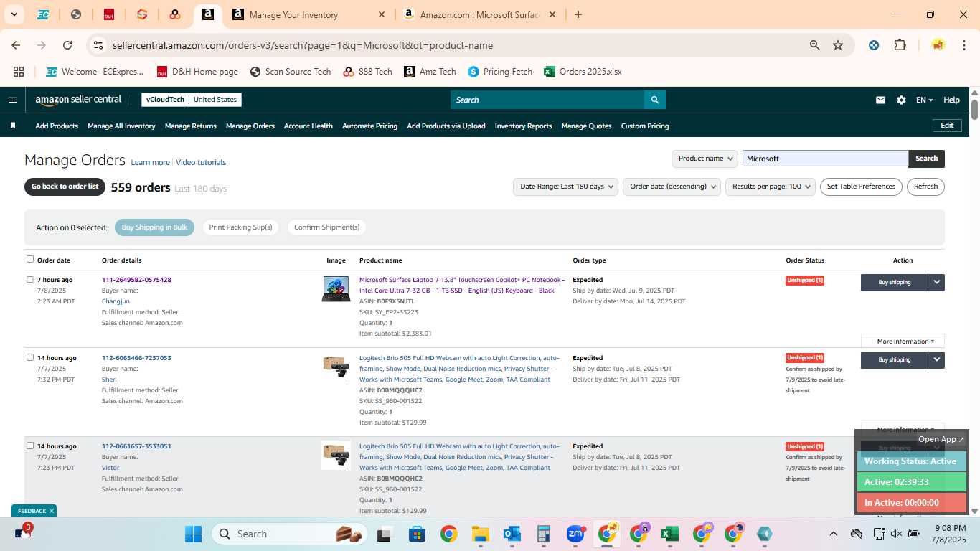Viewport: 980px width, 551px height.
Task: Open Windows Start menu
Action: coord(193,534)
